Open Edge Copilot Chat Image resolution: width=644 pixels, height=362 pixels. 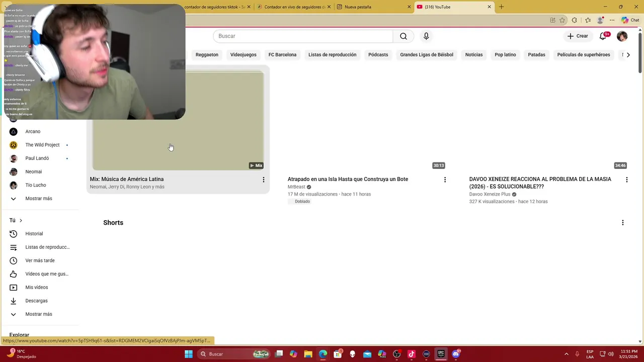pyautogui.click(x=630, y=20)
